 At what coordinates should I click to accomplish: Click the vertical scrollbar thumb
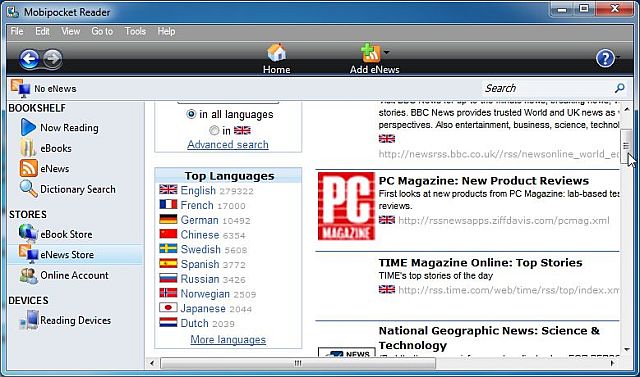point(626,146)
